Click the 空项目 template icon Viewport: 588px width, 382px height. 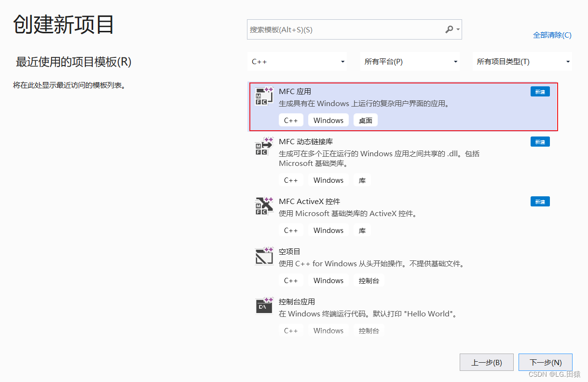264,257
